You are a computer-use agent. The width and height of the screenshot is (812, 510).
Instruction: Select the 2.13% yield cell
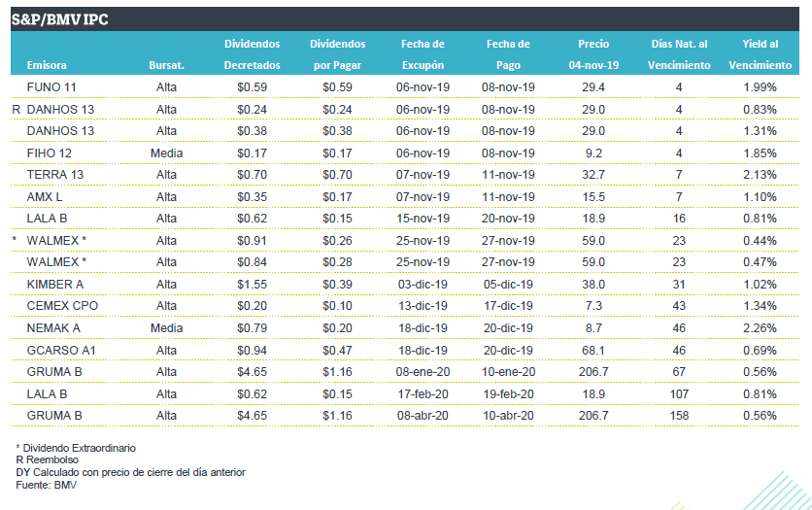pyautogui.click(x=760, y=175)
